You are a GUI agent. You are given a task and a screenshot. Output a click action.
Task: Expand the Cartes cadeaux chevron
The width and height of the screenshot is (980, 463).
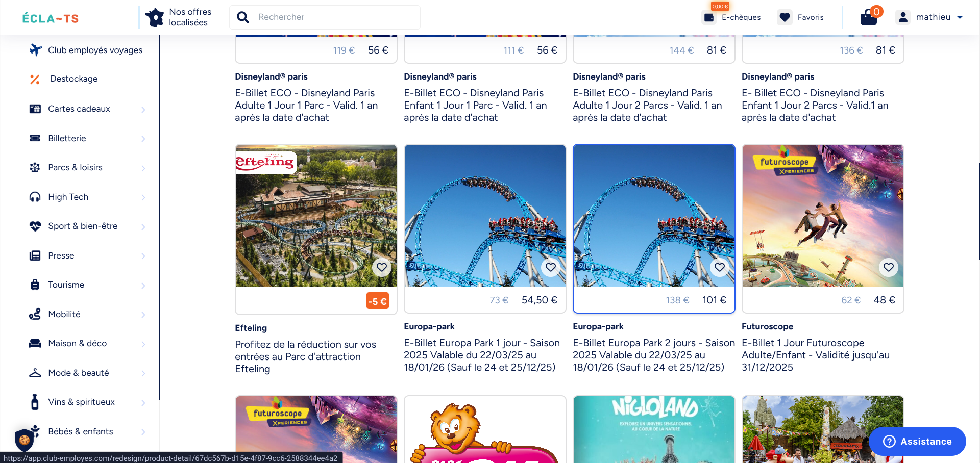143,109
